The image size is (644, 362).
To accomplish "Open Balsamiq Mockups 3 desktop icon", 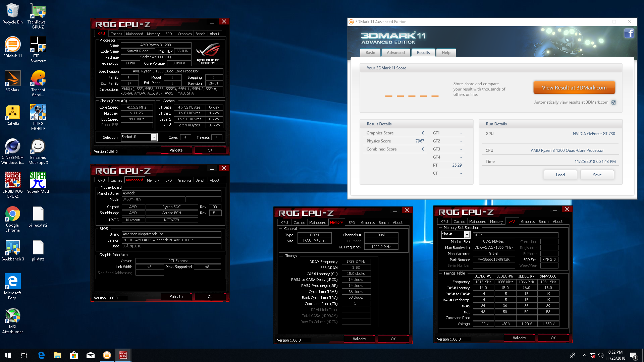I will 38,152.
